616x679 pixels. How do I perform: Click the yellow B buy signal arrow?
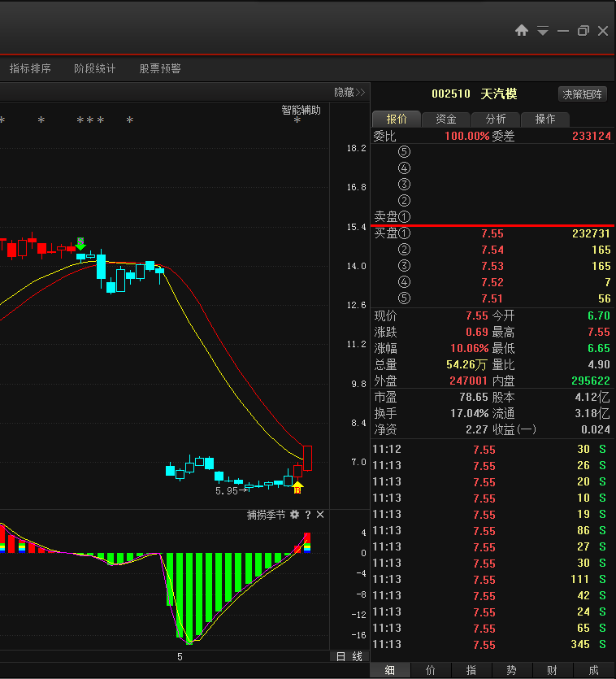point(297,487)
